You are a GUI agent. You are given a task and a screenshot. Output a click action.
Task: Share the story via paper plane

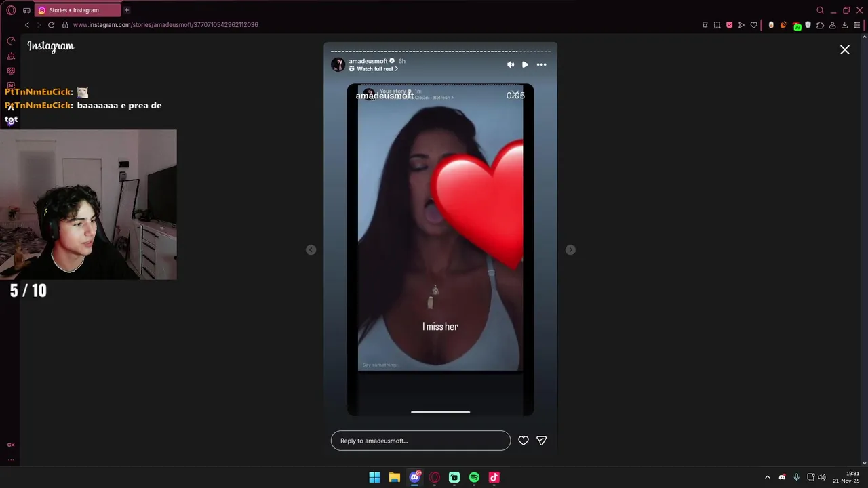(542, 441)
